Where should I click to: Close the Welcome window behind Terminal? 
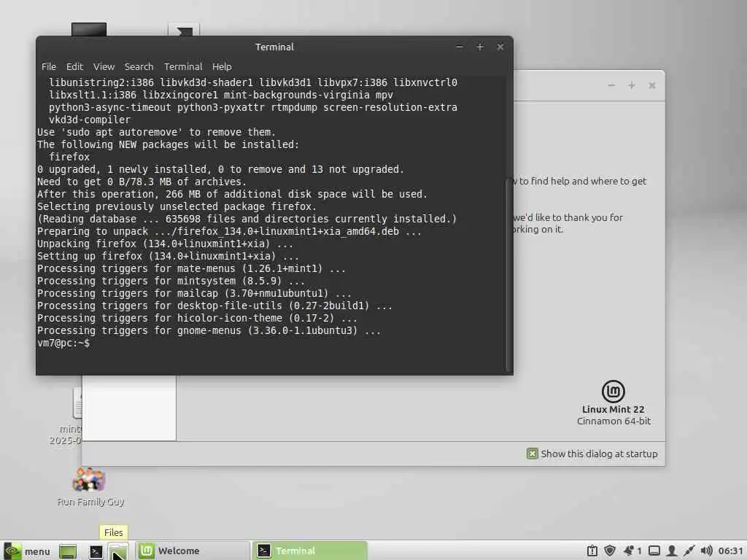[x=652, y=85]
